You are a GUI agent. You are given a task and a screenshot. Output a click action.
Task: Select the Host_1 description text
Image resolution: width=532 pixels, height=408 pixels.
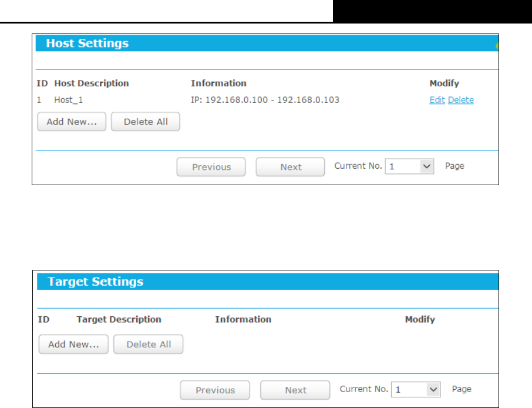coord(69,100)
